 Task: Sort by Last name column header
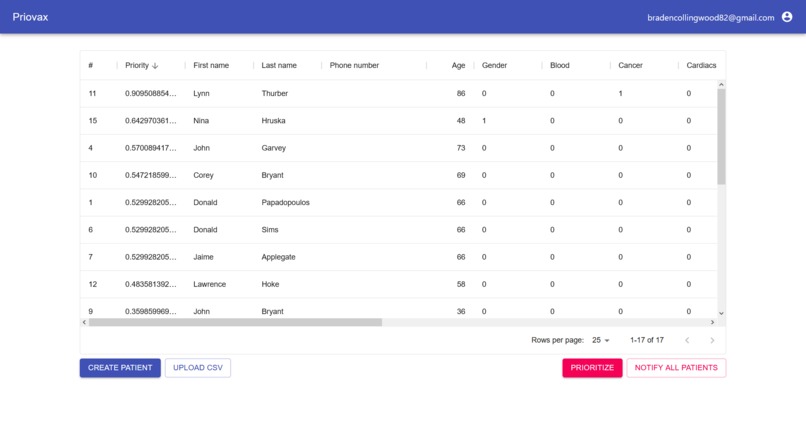[279, 65]
